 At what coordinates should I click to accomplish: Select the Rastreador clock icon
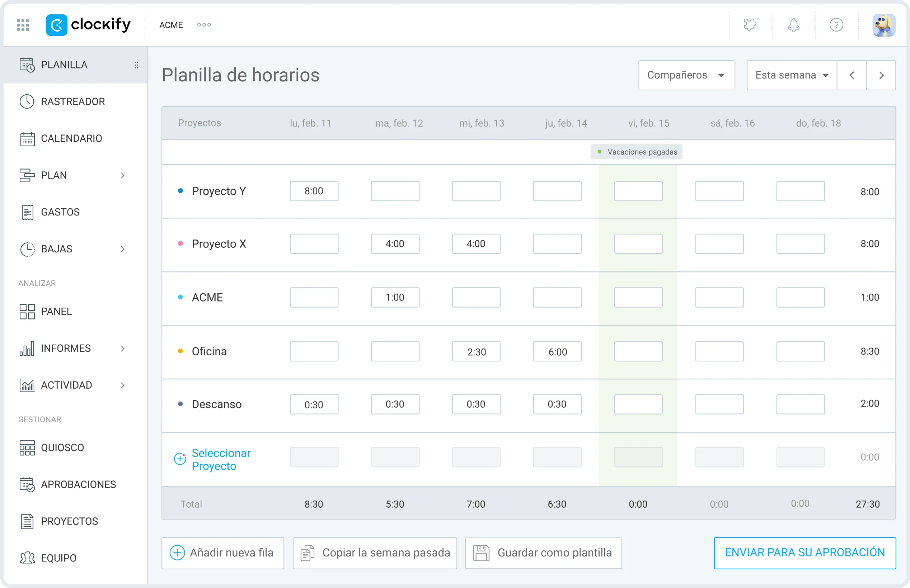[x=27, y=101]
